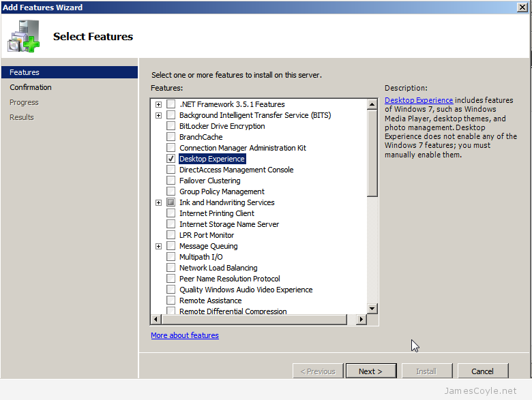532x400 pixels.
Task: Select the LPR Port Monitor label
Action: 207,235
